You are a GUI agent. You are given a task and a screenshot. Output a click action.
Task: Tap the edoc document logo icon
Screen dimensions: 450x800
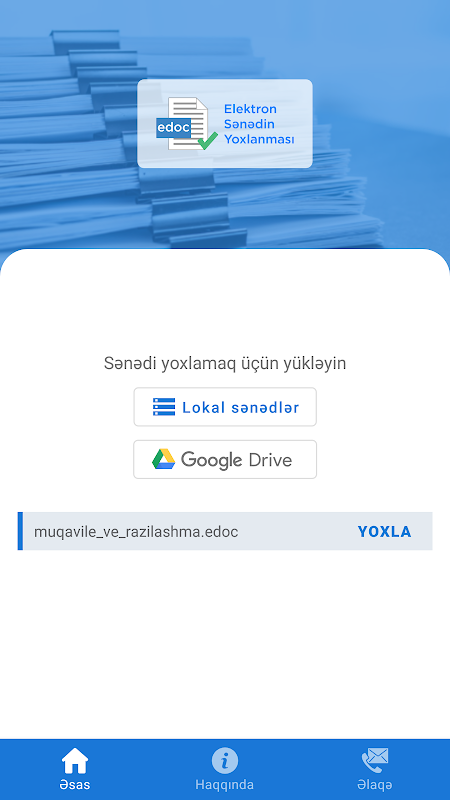pyautogui.click(x=182, y=123)
